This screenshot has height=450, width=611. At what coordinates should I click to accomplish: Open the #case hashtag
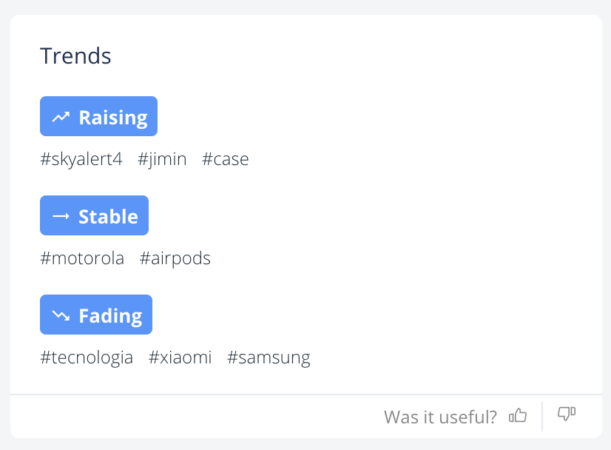[225, 159]
